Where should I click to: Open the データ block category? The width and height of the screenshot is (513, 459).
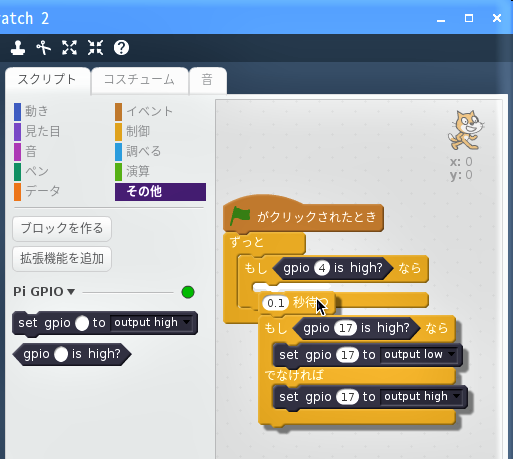(37, 191)
